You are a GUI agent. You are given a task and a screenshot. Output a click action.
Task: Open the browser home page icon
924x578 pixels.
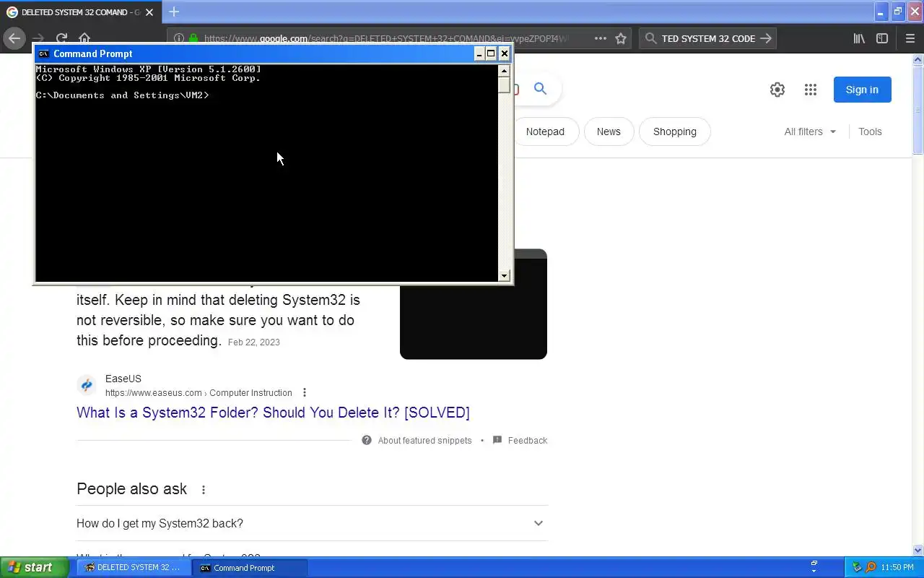click(x=84, y=38)
